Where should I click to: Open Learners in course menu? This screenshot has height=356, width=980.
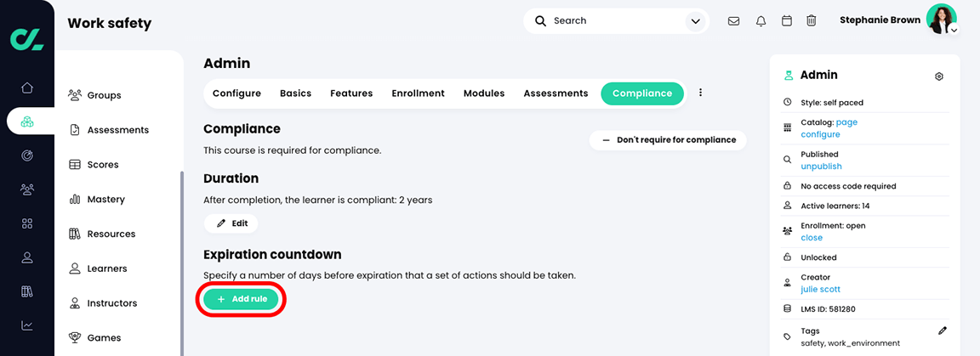(x=98, y=268)
